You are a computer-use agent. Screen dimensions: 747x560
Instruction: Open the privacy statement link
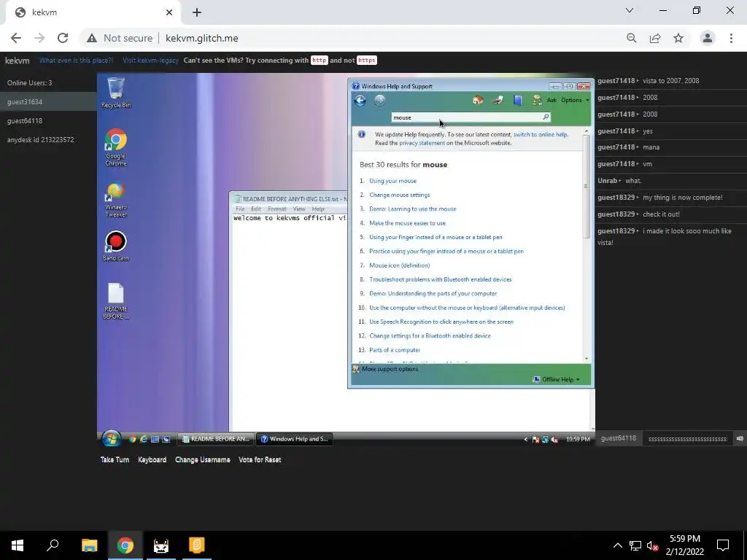point(422,143)
